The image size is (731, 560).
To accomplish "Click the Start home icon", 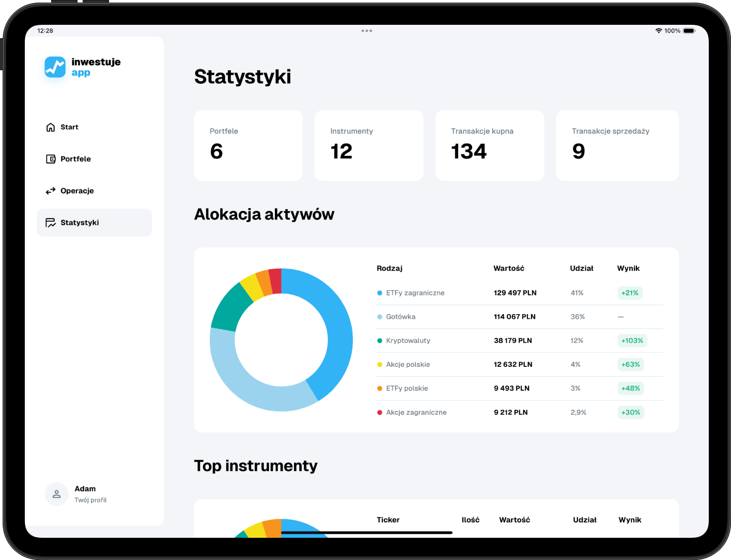I will coord(51,127).
